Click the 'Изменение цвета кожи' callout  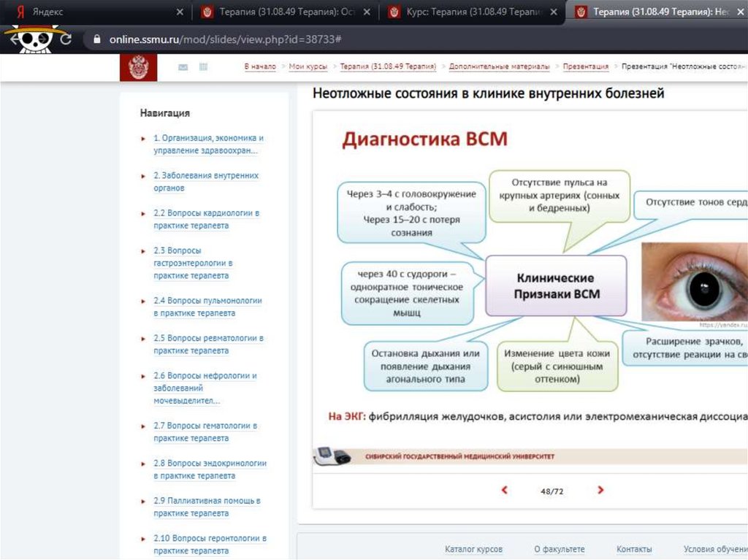(x=557, y=367)
